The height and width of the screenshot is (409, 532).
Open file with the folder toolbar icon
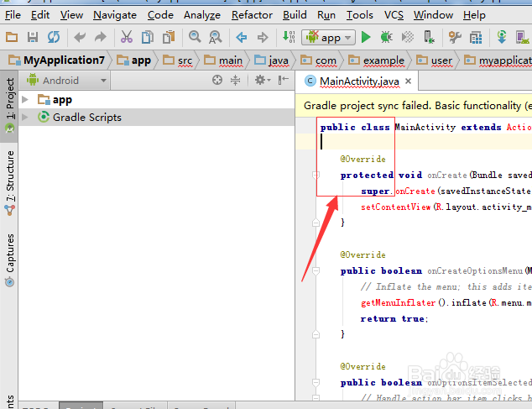[12, 37]
